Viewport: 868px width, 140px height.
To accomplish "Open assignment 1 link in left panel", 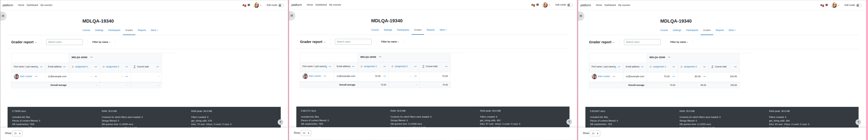I will tap(81, 67).
